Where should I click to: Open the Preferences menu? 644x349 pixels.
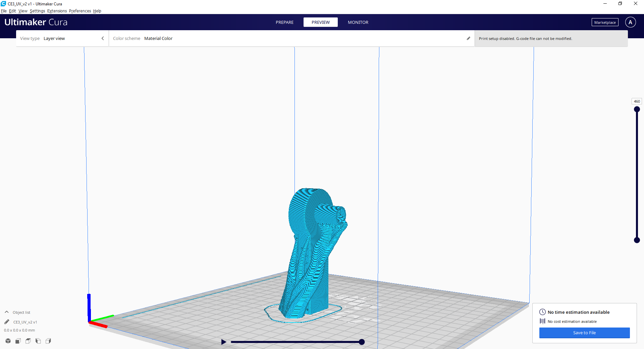click(x=80, y=11)
